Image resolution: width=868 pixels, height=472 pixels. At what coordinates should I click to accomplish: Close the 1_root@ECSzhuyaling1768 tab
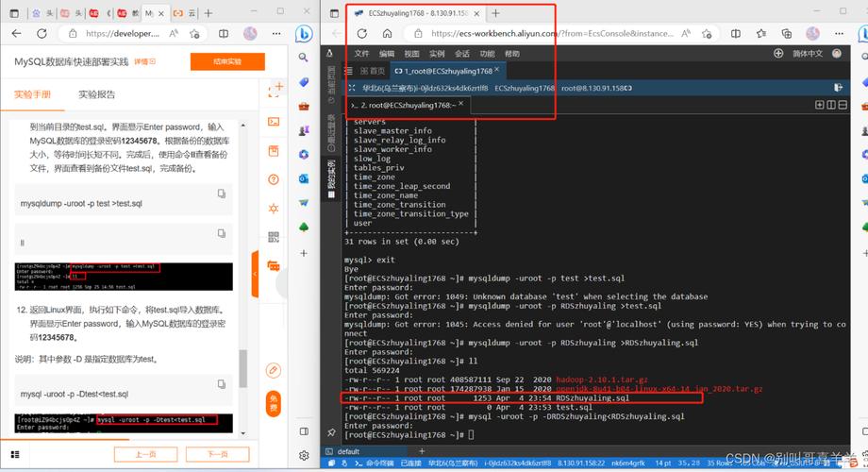[496, 69]
